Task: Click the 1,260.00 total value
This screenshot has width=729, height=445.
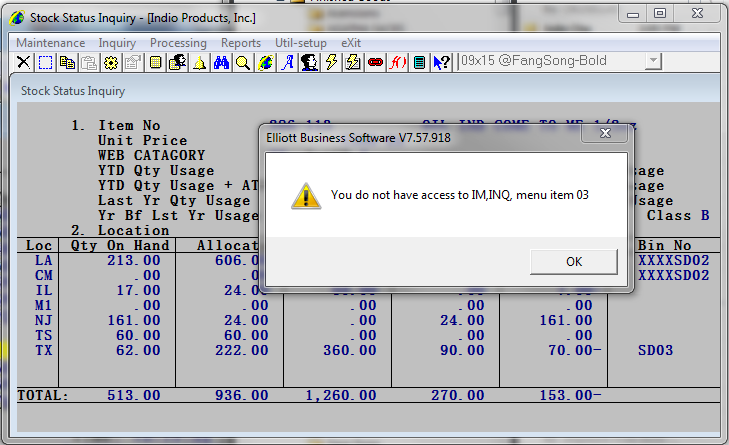Action: coord(341,395)
